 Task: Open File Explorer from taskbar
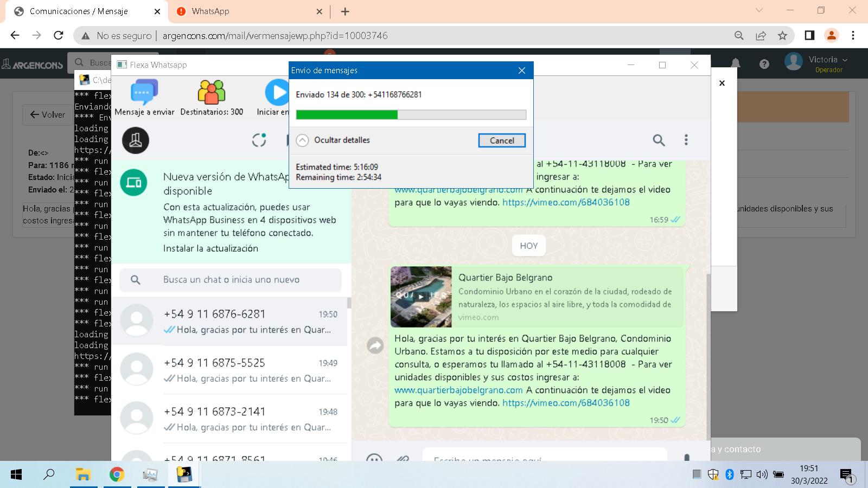pyautogui.click(x=83, y=475)
